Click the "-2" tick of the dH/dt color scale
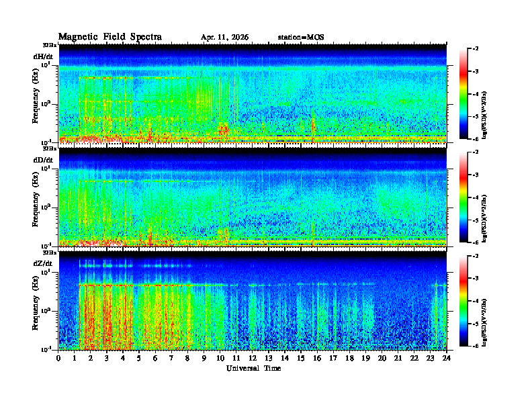 (476, 49)
